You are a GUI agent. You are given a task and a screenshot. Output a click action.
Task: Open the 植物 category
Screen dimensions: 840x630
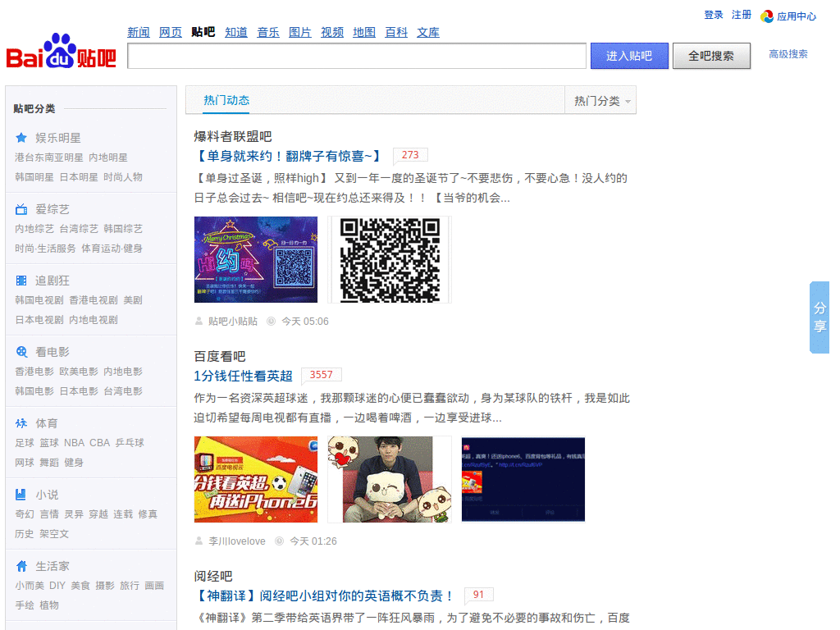(49, 605)
